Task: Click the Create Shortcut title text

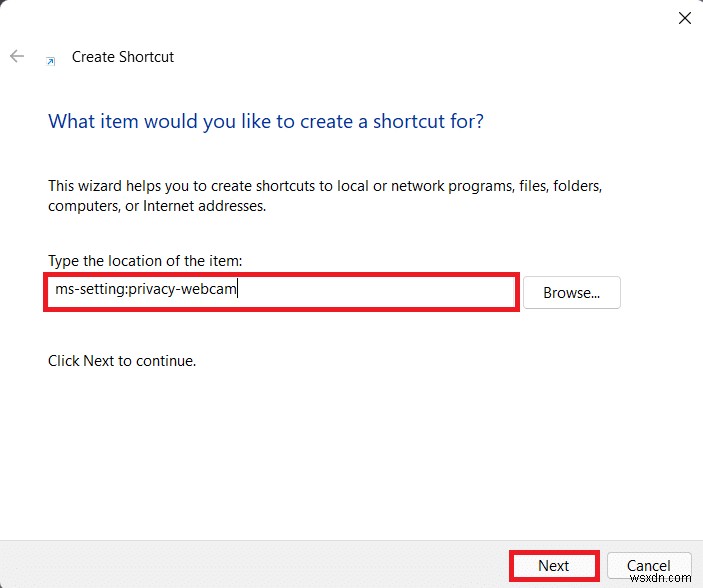Action: coord(123,57)
